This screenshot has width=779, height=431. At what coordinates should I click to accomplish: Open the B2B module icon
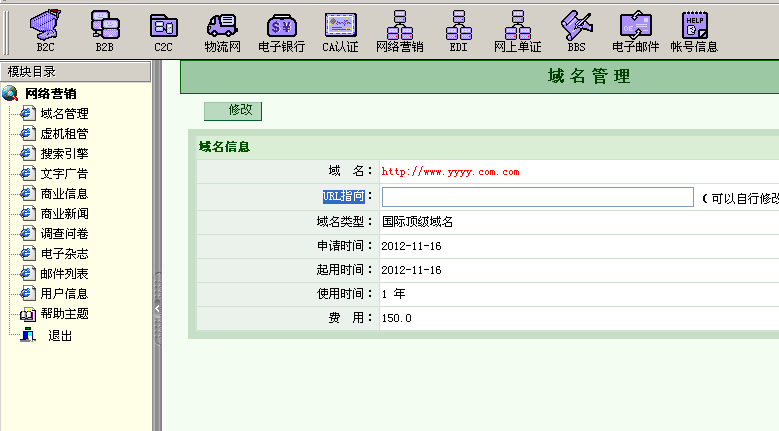(105, 25)
